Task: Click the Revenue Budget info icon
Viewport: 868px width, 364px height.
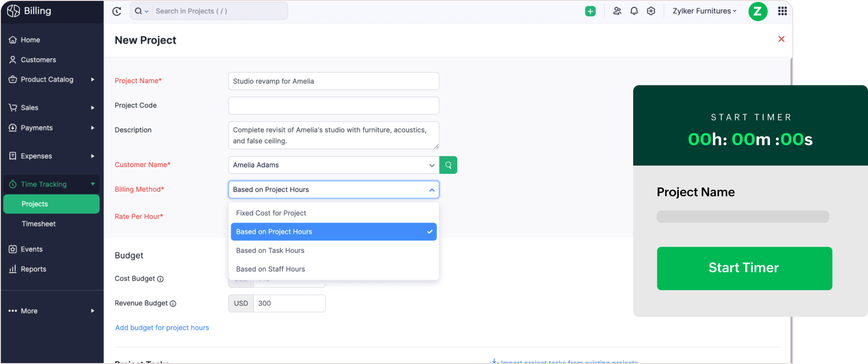Action: 173,304
